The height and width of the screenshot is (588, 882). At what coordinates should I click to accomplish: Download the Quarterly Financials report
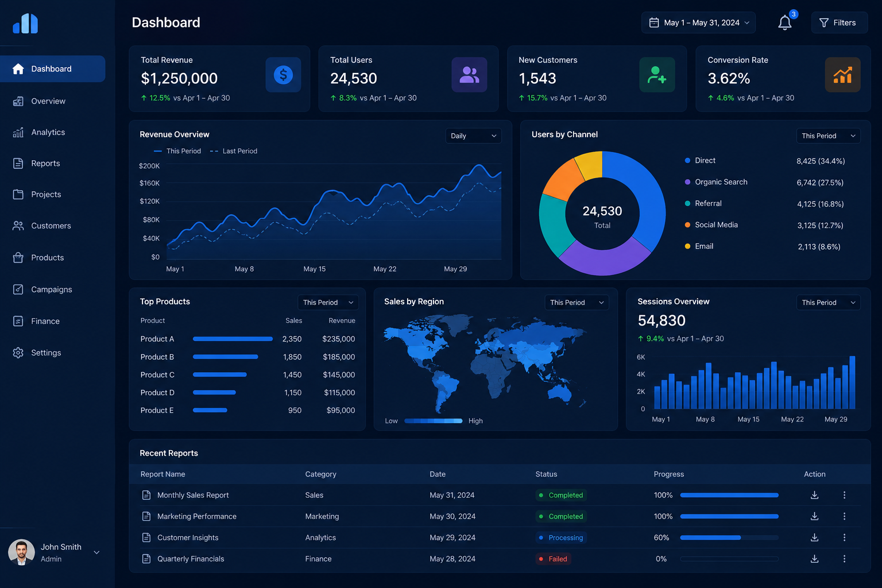(x=814, y=559)
